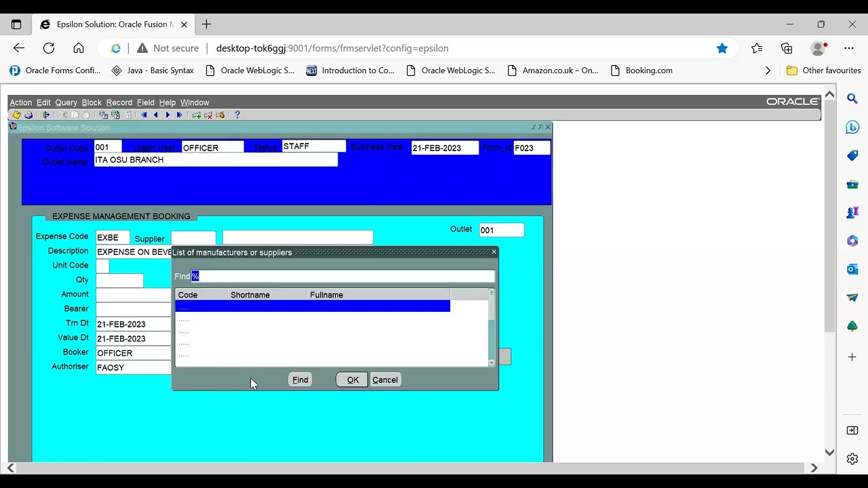Open the Edge Favorites icon
Viewport: 868px width, 488px height.
[x=757, y=48]
